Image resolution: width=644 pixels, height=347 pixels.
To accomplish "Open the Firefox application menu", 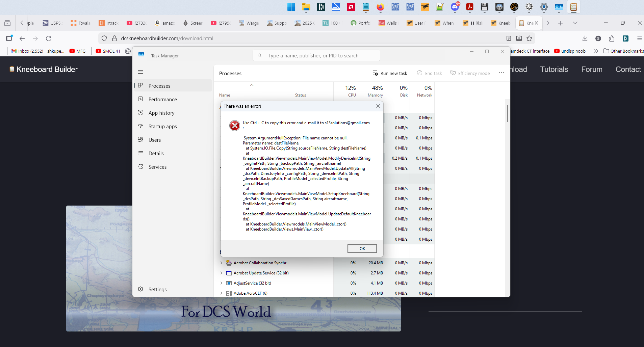I will tap(639, 38).
